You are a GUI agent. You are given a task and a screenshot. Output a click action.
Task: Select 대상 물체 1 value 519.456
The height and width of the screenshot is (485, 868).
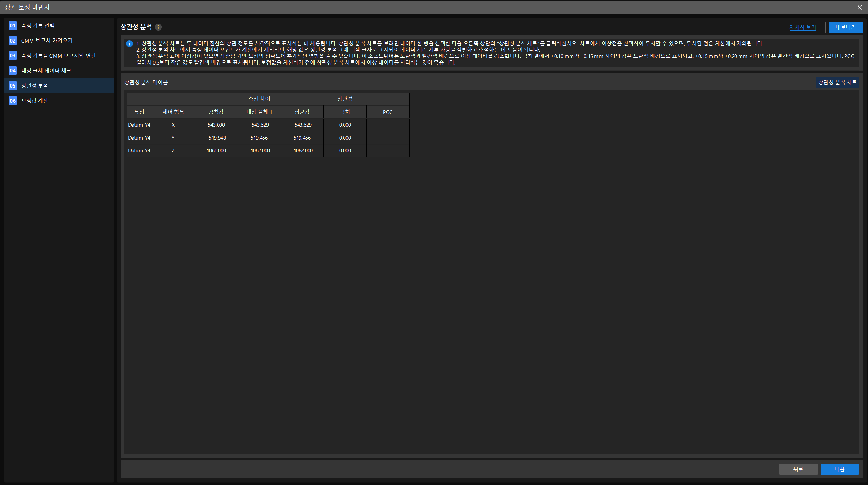(259, 138)
